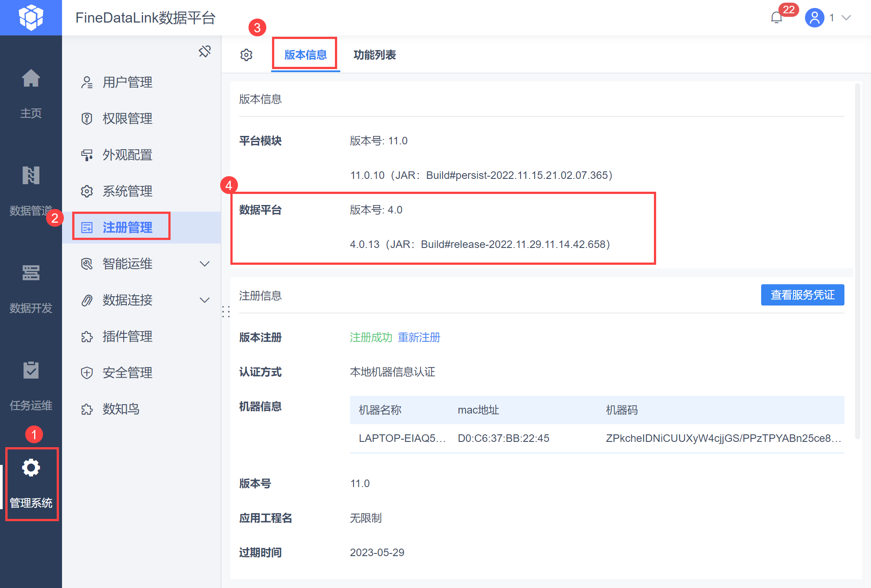The image size is (871, 588).
Task: Open 用户管理 in the menu
Action: (x=127, y=82)
